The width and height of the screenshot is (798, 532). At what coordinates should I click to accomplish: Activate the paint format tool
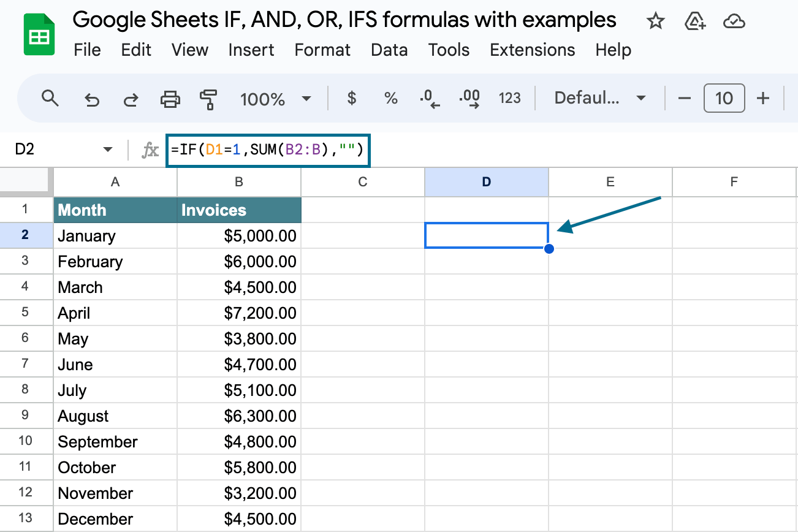(x=209, y=98)
